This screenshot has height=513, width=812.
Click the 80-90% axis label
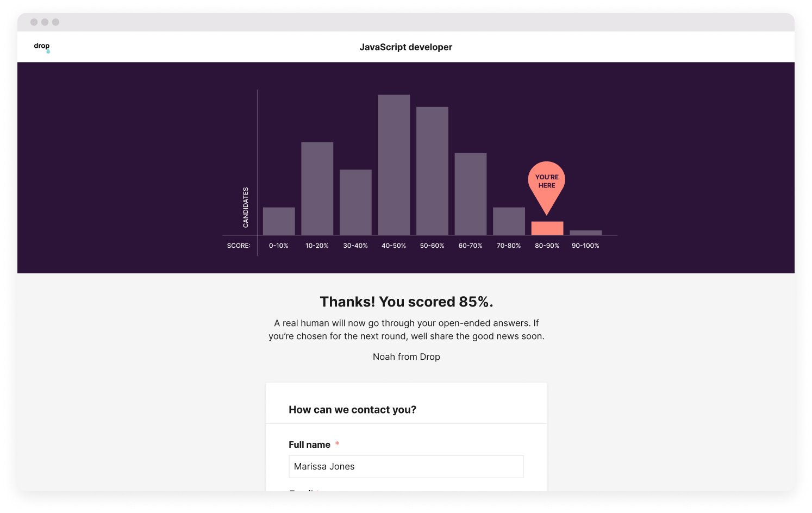point(547,246)
